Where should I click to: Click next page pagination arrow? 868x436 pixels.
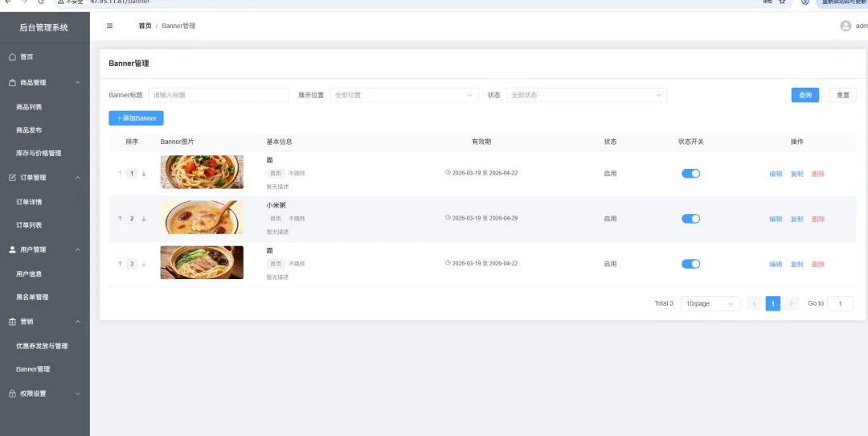coord(792,303)
